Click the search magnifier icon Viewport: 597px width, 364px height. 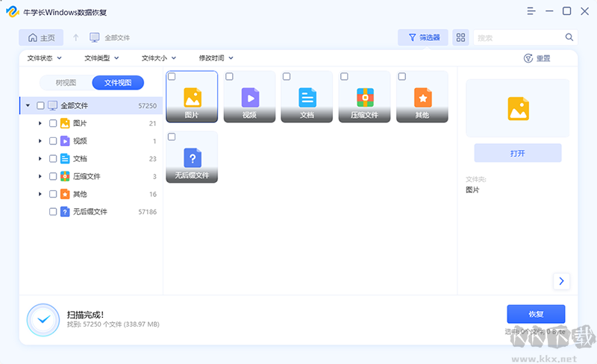[x=569, y=37]
